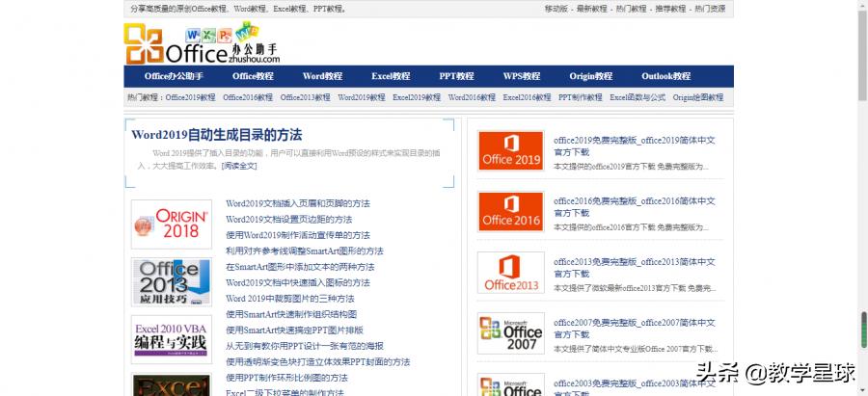This screenshot has height=396, width=868.
Task: Open office2019免费完整版 download link
Action: click(x=635, y=146)
